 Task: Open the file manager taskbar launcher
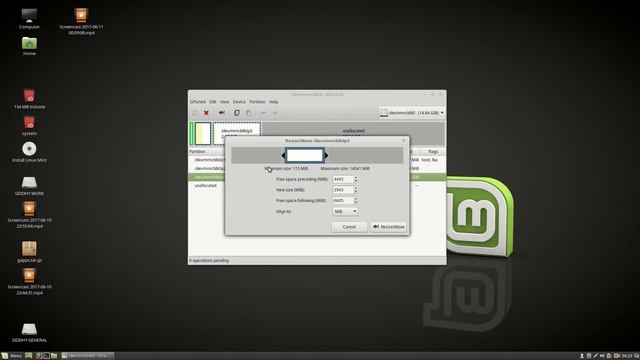(54, 356)
